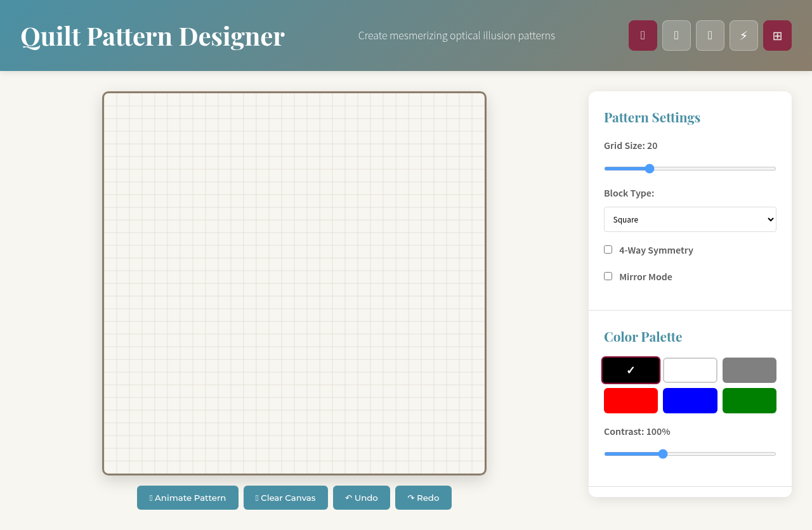Click the grid icon at the top right corner
This screenshot has height=530, width=812.
click(777, 36)
